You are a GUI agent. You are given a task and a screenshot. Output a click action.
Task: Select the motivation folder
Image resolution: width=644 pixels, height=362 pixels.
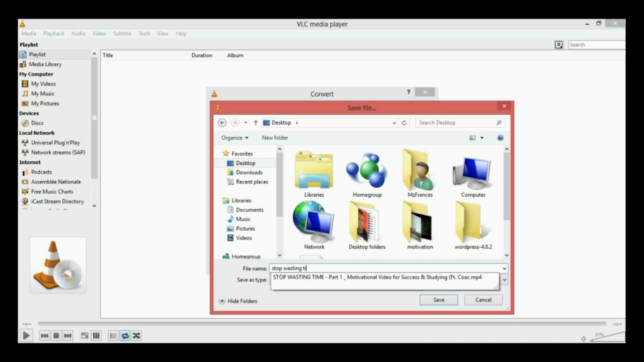[420, 225]
